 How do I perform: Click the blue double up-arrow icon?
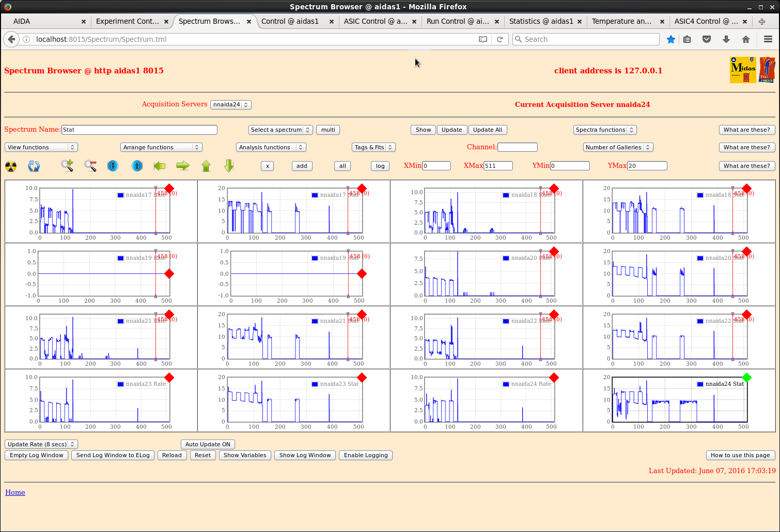(137, 166)
